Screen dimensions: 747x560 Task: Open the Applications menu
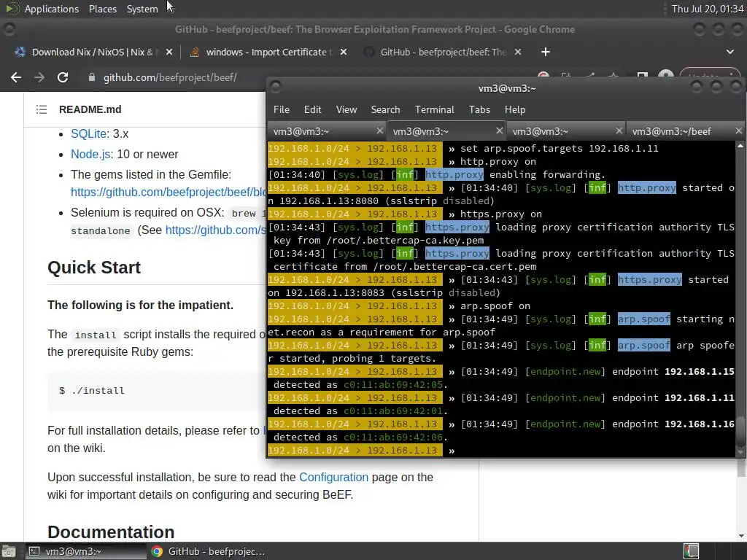point(52,9)
